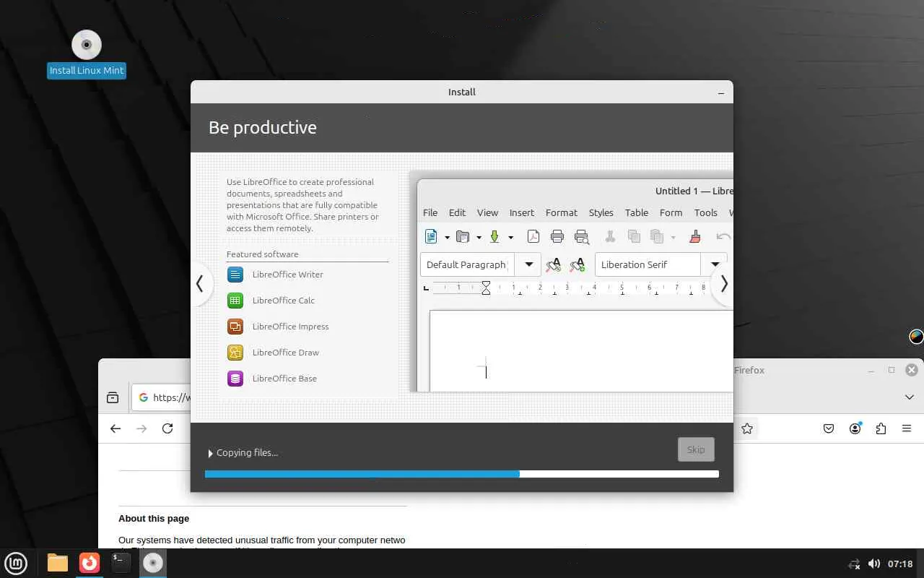The width and height of the screenshot is (924, 578).
Task: List all Firefox tabs with the chevron
Action: coord(910,397)
